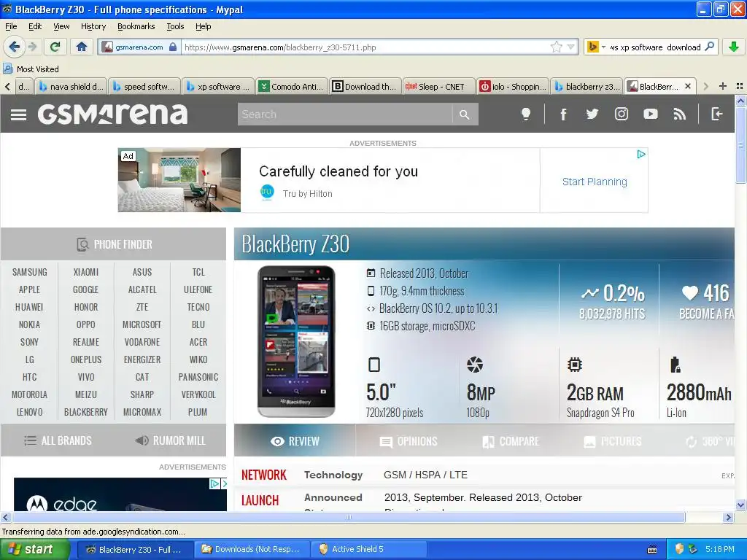Viewport: 747px width, 560px height.
Task: Open Pictures for BlackBerry Z30
Action: [612, 441]
